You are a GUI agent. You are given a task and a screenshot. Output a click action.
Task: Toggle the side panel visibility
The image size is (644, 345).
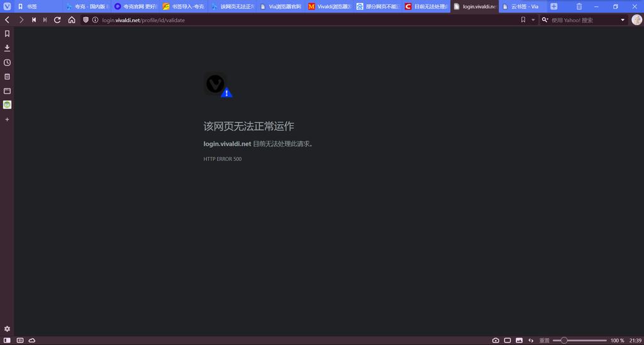pyautogui.click(x=7, y=340)
